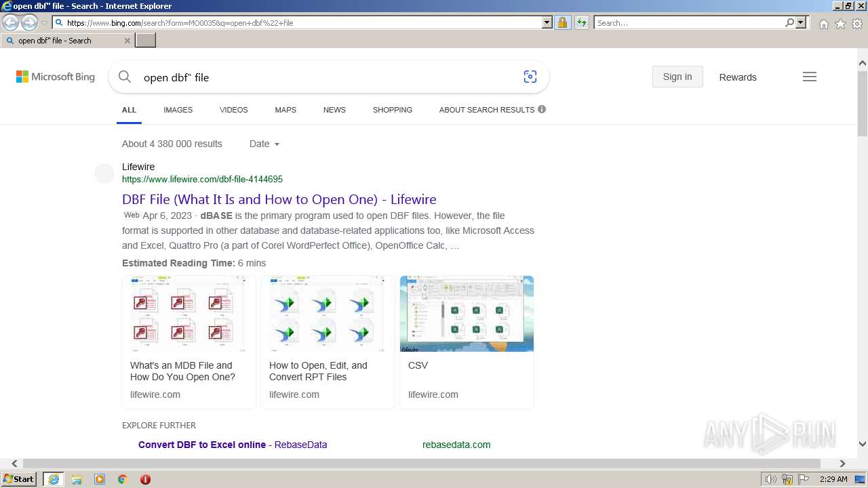Screen dimensions: 868x488
Task: Focus the browser toolbar Search box
Action: click(689, 22)
